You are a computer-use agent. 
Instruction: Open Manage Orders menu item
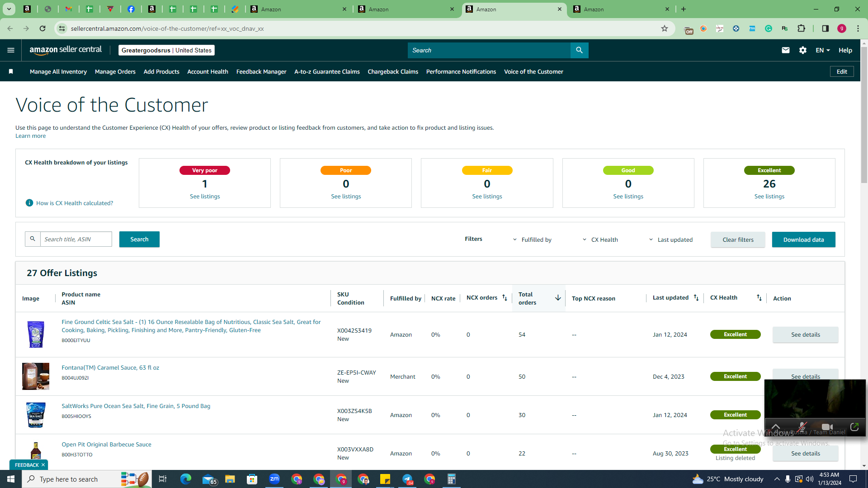pos(115,71)
